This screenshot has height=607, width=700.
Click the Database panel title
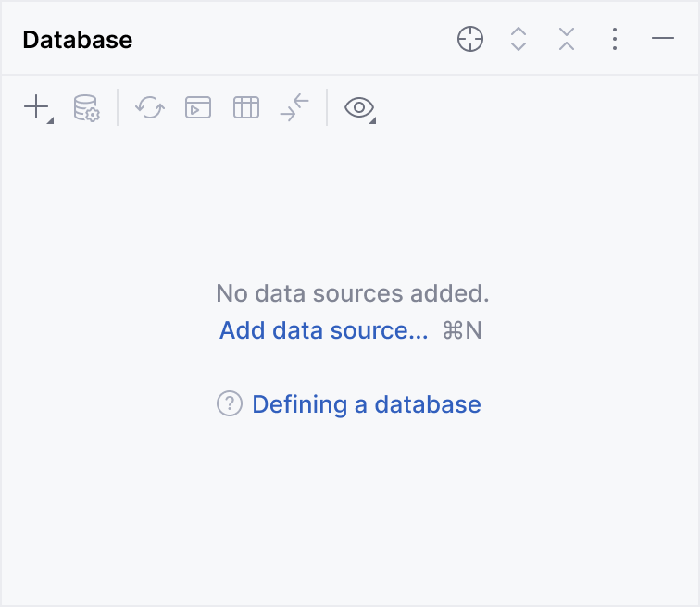click(78, 40)
